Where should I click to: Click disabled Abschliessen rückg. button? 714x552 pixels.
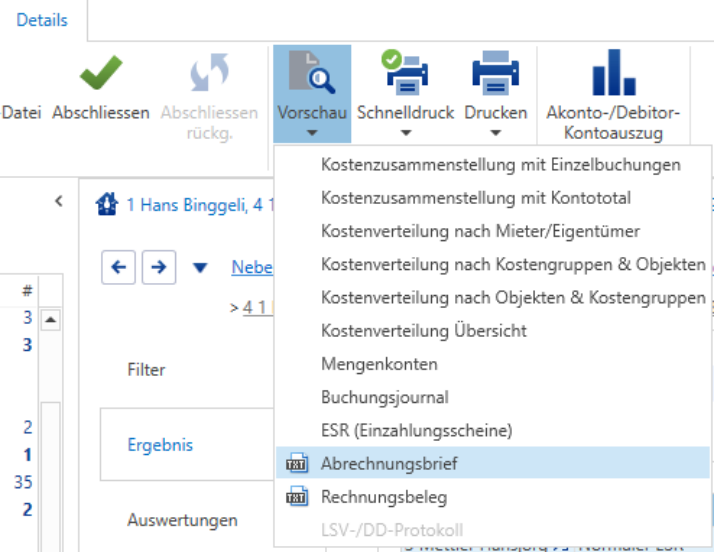click(209, 98)
